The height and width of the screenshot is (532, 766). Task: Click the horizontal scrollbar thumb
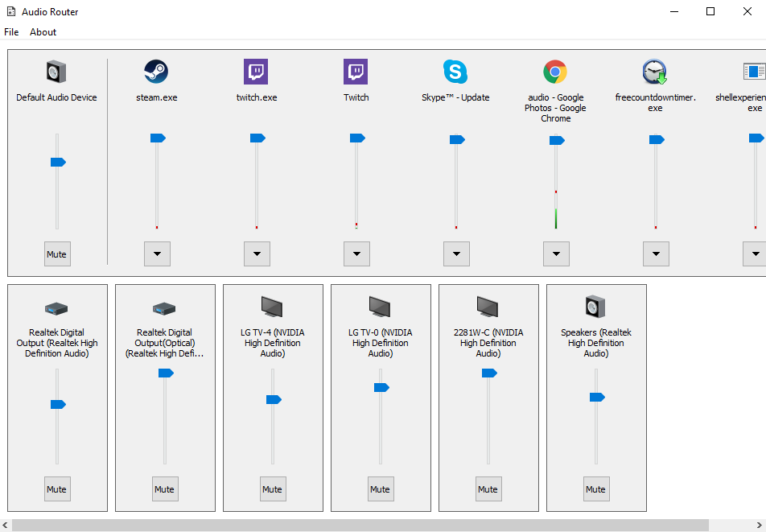tap(360, 526)
